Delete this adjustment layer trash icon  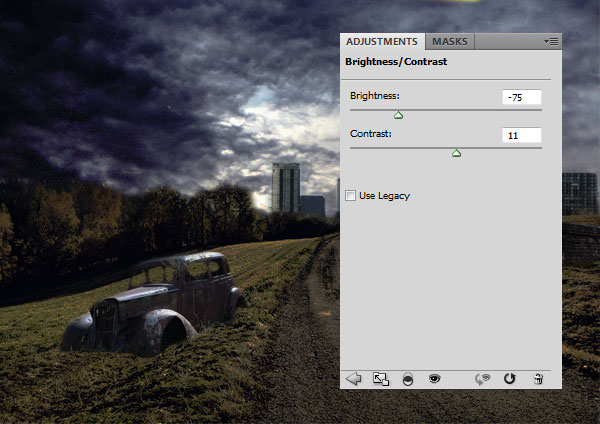(x=538, y=379)
